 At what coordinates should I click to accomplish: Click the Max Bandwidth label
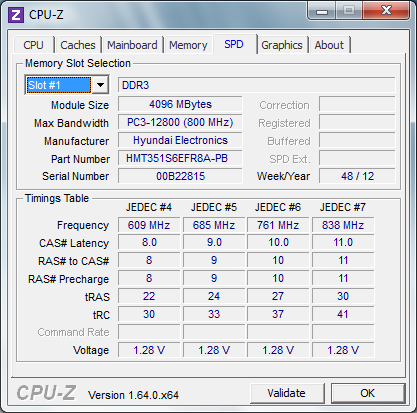[71, 123]
